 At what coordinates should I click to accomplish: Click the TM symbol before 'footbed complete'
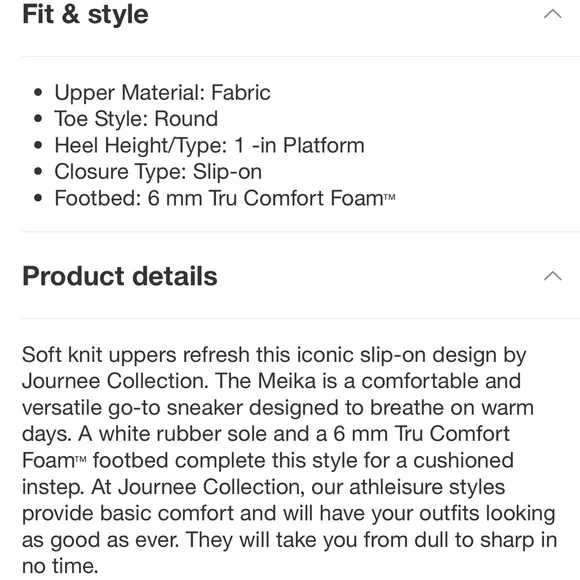[x=81, y=459]
